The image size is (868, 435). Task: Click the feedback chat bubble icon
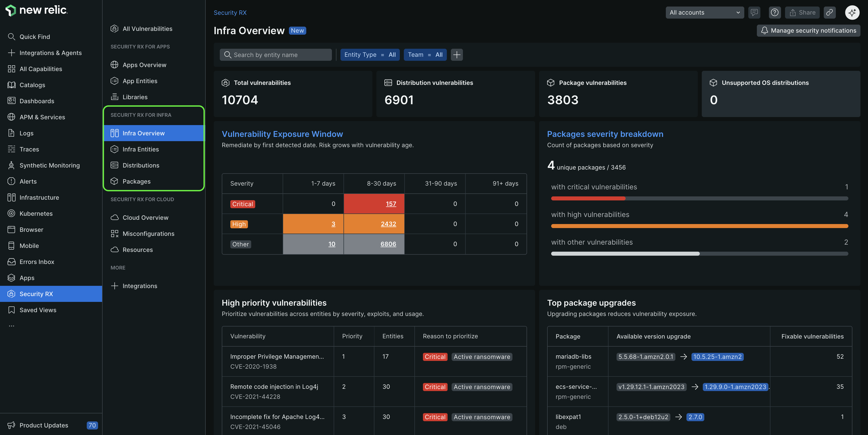(754, 13)
